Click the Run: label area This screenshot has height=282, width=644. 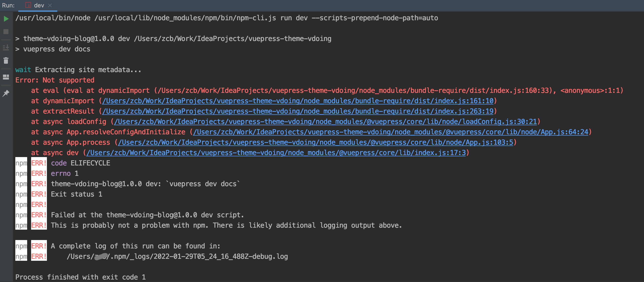point(8,5)
